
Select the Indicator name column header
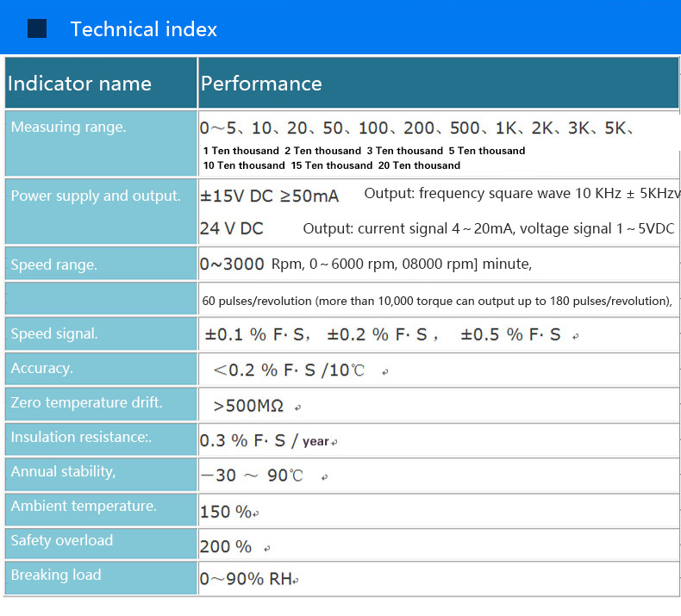click(x=79, y=84)
